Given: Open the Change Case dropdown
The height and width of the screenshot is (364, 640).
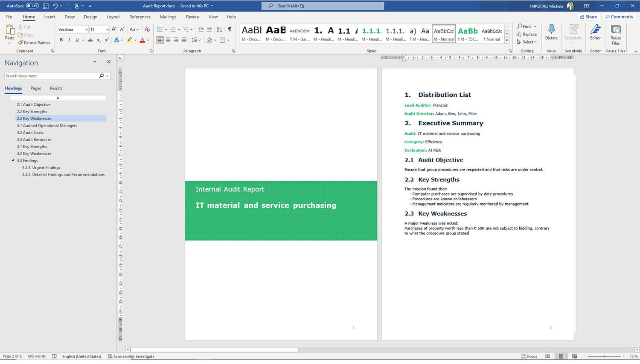Looking at the screenshot, I should point(134,29).
